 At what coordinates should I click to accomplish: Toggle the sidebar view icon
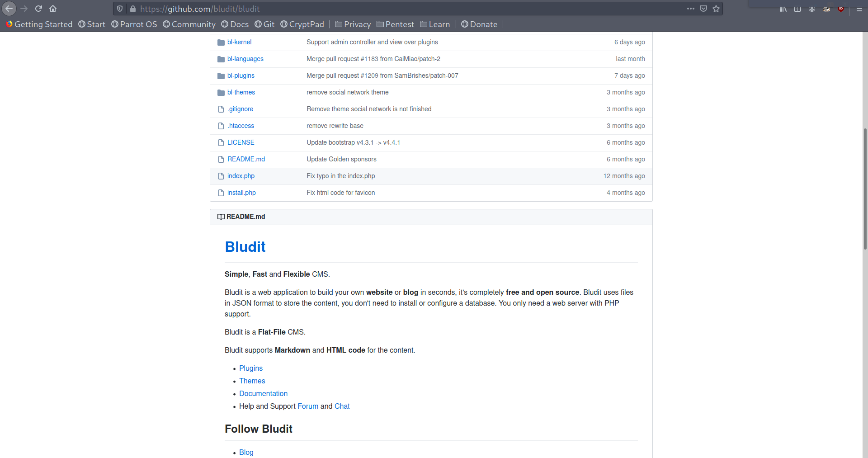pyautogui.click(x=797, y=9)
